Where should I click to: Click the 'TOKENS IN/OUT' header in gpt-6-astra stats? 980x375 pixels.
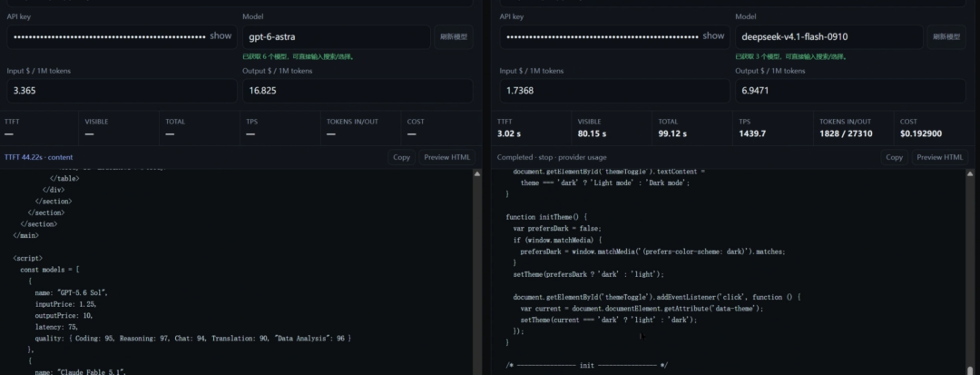(352, 122)
